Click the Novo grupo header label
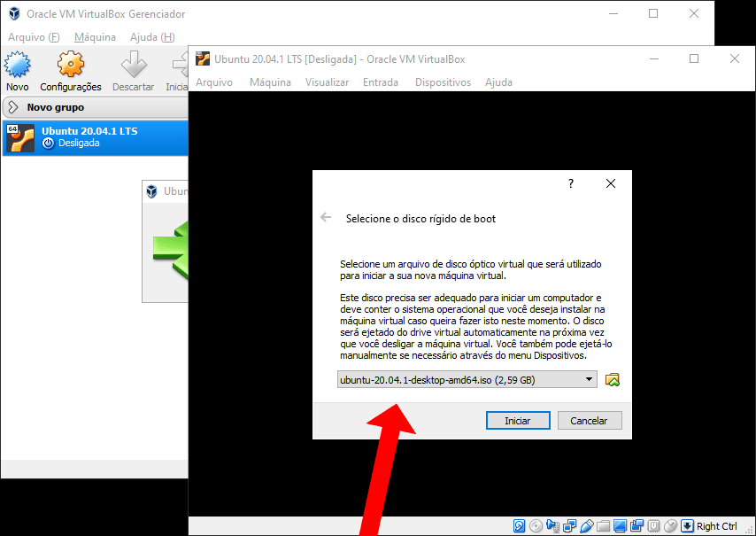Screen dimensions: 756x536 [56, 107]
